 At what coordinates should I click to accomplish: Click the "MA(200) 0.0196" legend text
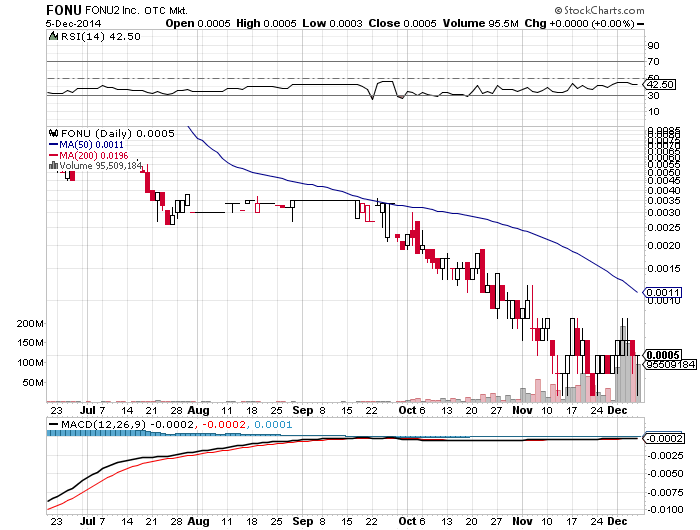pyautogui.click(x=94, y=155)
